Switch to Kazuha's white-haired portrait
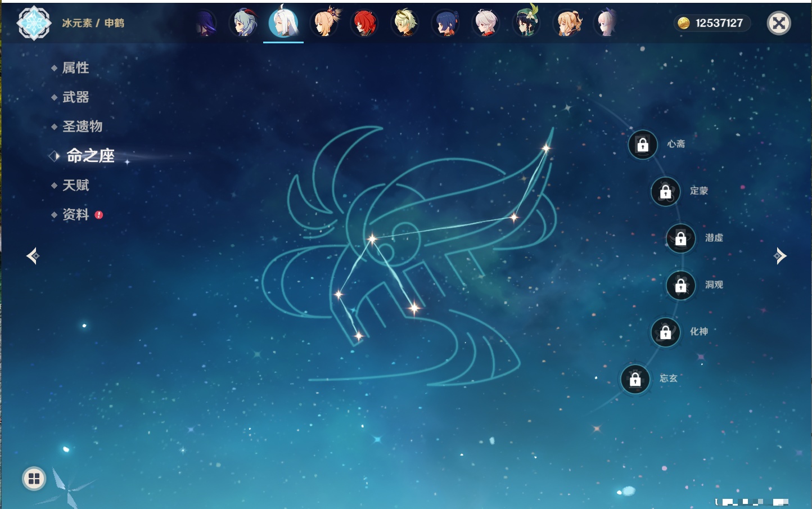The width and height of the screenshot is (812, 509). point(486,23)
